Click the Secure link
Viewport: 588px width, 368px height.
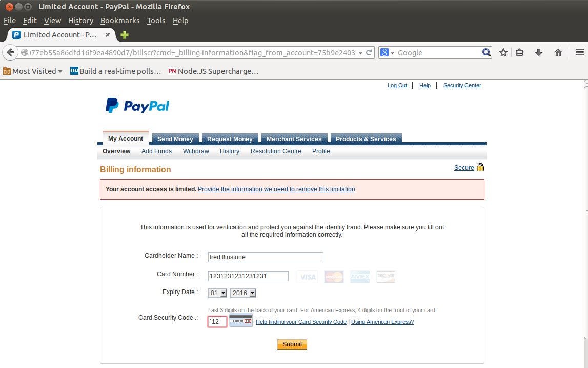[x=464, y=168]
